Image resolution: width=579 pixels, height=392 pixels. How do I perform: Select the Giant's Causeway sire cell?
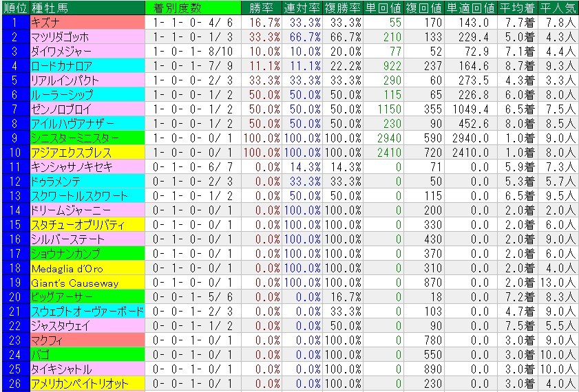[87, 283]
